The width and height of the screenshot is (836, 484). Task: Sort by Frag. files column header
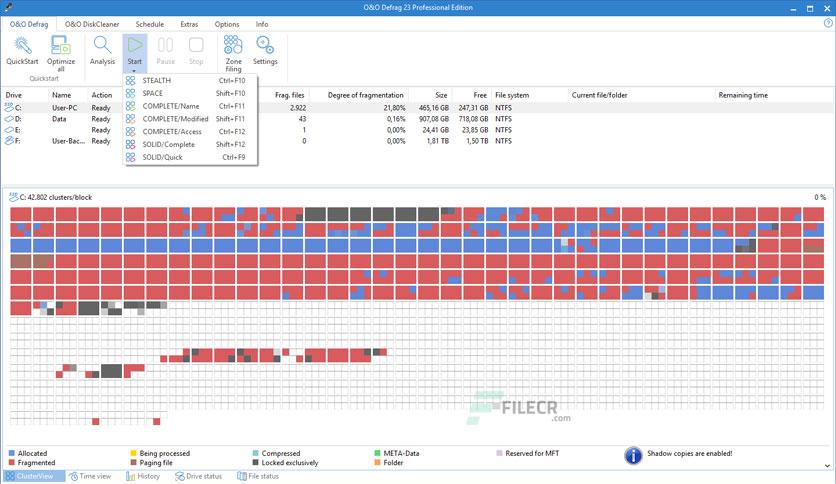(x=290, y=95)
